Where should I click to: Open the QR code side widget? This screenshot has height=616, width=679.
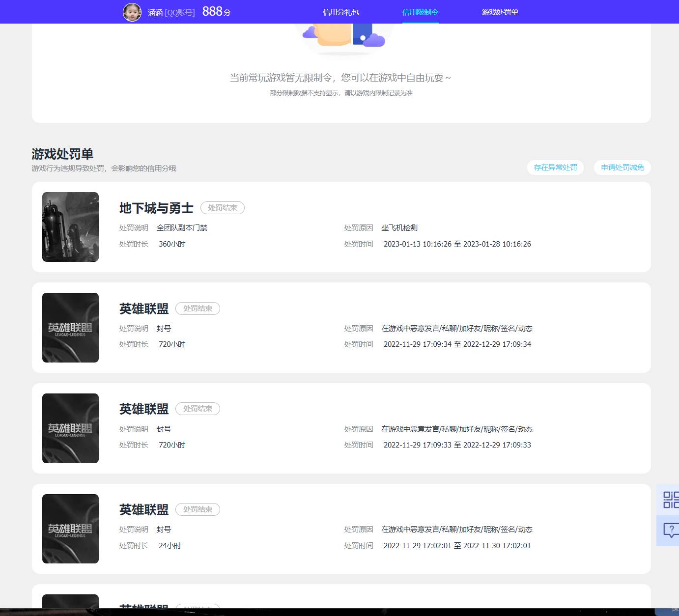(x=670, y=500)
